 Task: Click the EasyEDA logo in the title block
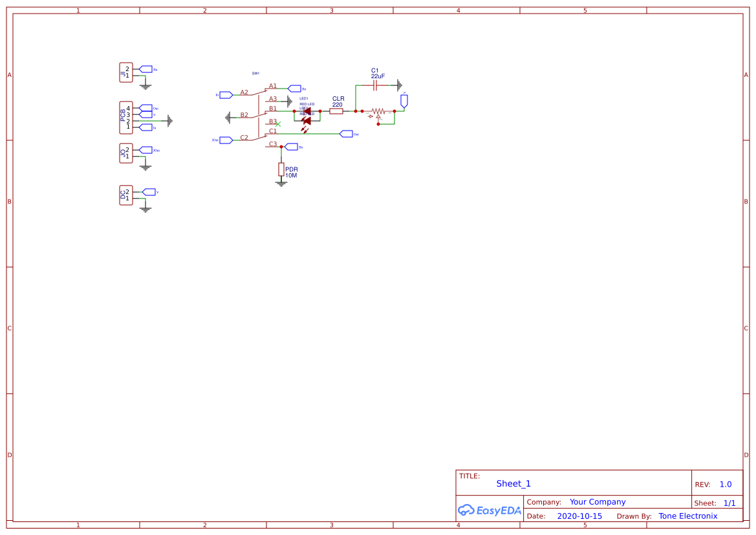click(490, 510)
